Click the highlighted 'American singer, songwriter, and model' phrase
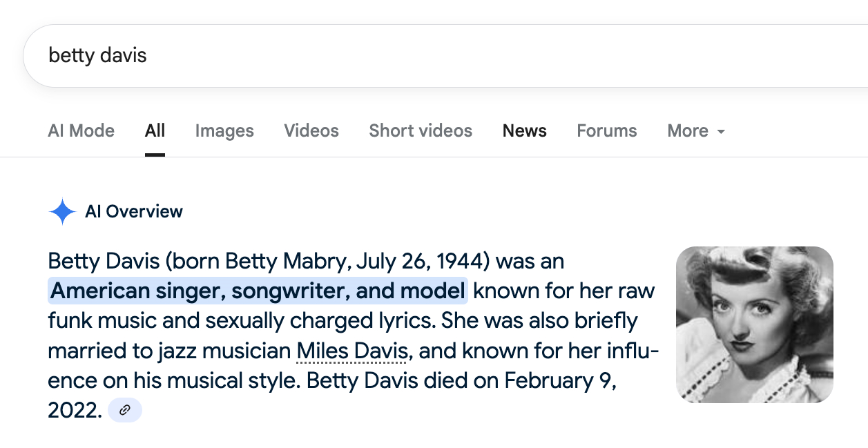This screenshot has height=448, width=868. [x=258, y=291]
